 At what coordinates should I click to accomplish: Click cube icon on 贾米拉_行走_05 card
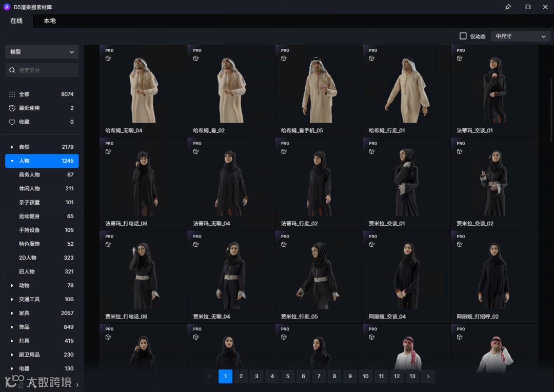pyautogui.click(x=284, y=244)
